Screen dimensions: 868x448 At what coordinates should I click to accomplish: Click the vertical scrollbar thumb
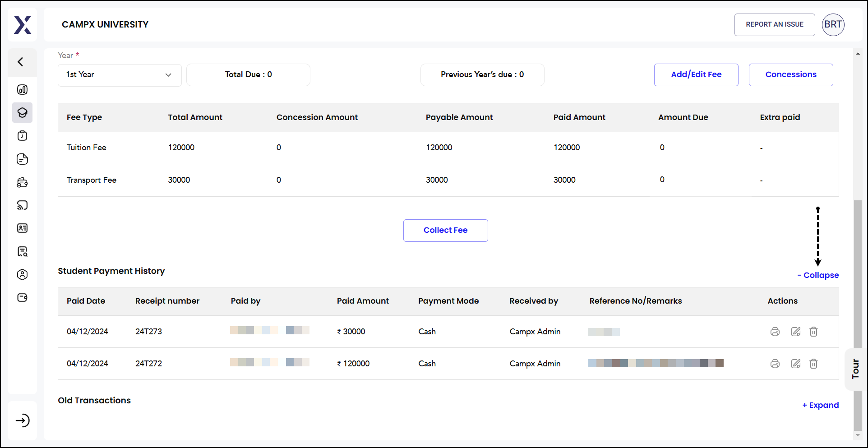[x=858, y=316]
